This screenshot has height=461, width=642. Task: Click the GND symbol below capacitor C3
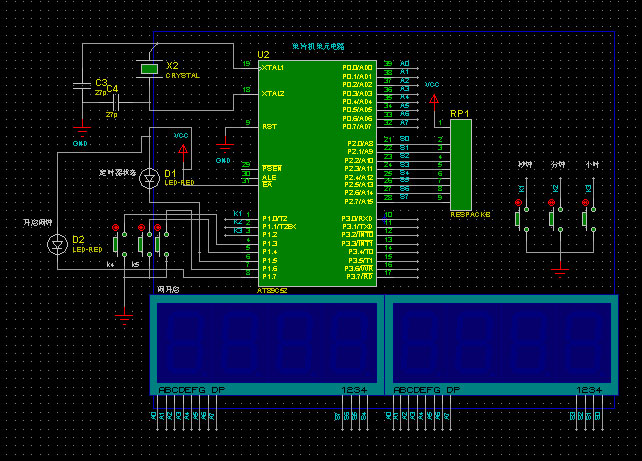[x=82, y=129]
